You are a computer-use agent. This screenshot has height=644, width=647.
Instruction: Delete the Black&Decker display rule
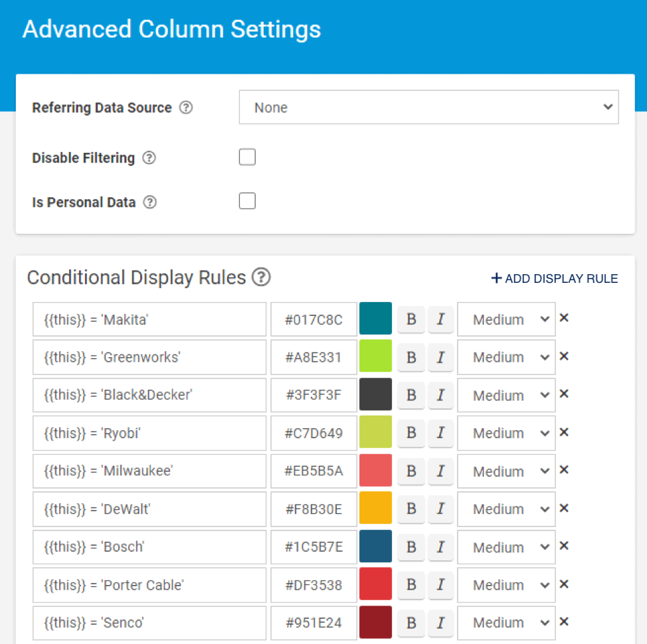point(564,394)
